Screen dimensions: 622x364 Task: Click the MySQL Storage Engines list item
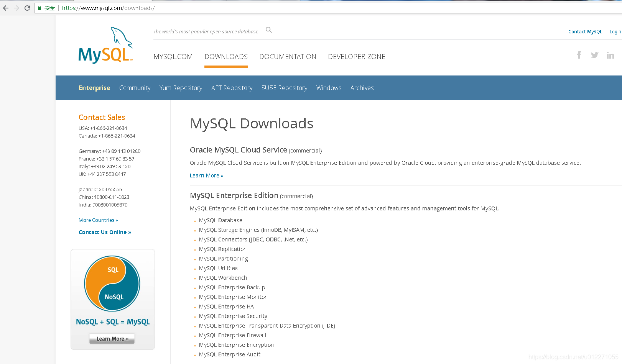click(258, 230)
